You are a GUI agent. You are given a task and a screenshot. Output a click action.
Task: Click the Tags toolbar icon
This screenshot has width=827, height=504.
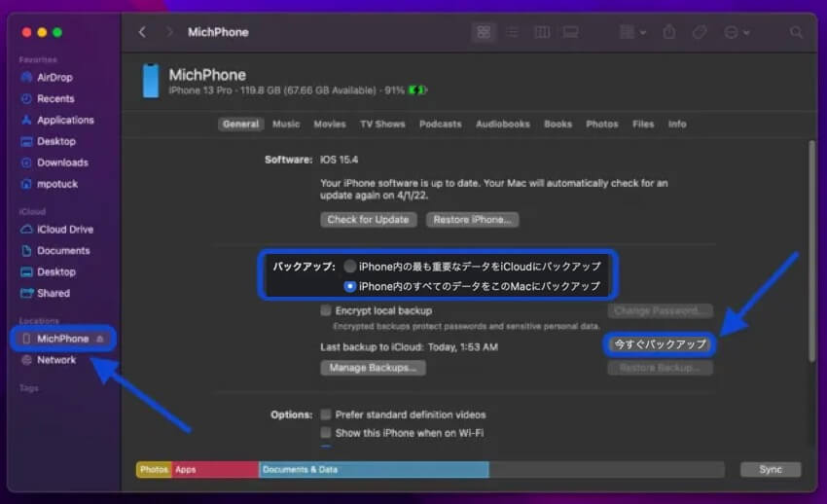[x=700, y=32]
